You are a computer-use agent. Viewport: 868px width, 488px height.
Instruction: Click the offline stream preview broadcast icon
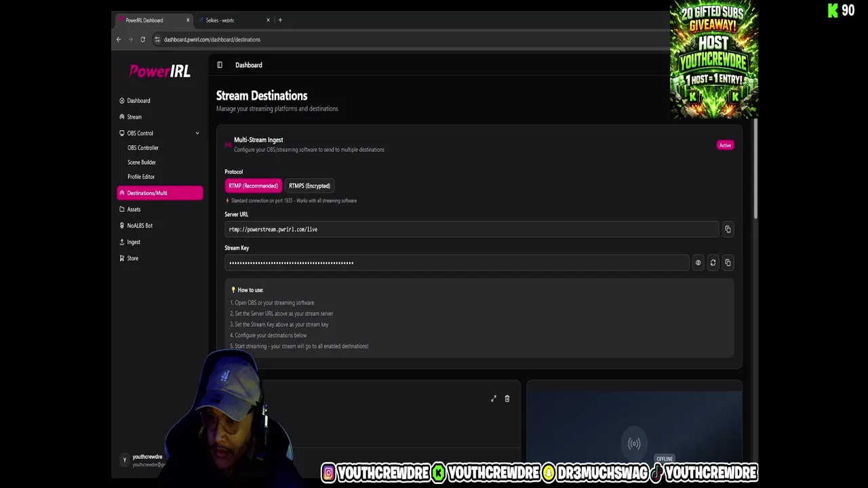(634, 444)
